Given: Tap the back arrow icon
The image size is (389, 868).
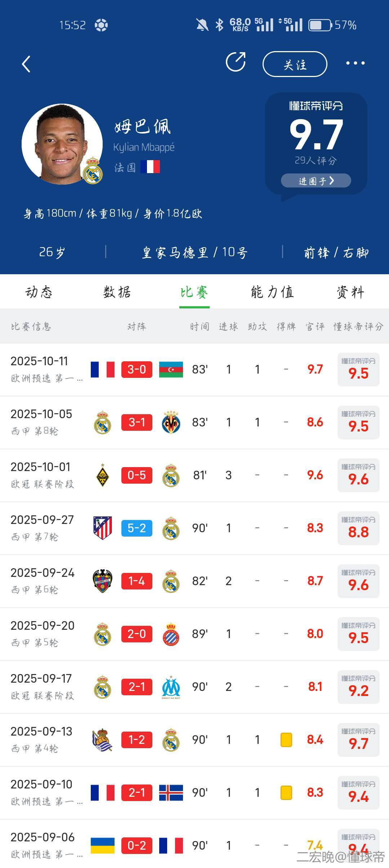Looking at the screenshot, I should 26,64.
